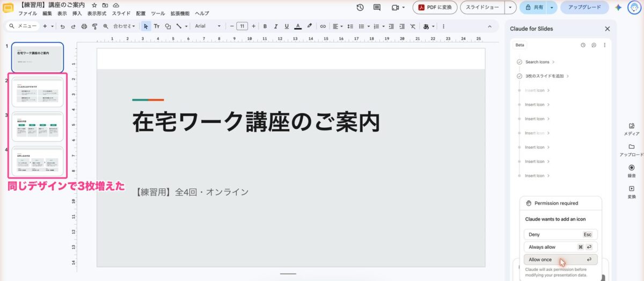Open the スライドショー dropdown arrow
The height and width of the screenshot is (281, 644).
pyautogui.click(x=510, y=8)
